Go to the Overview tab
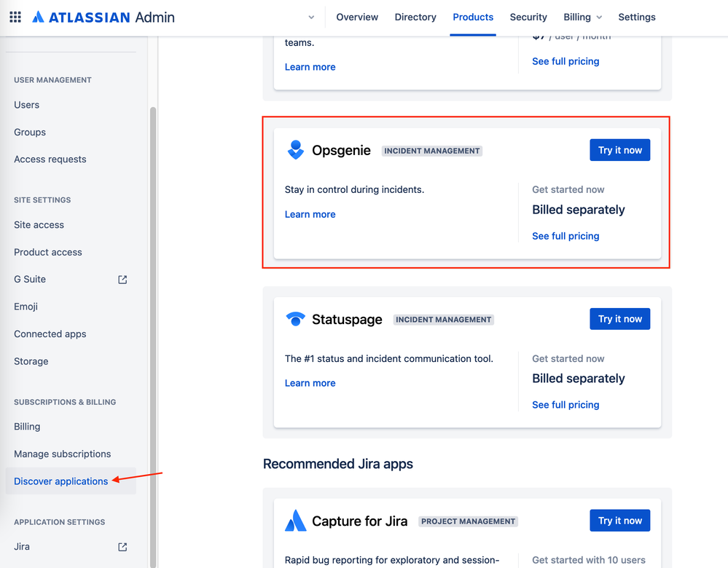The image size is (728, 568). coord(357,17)
